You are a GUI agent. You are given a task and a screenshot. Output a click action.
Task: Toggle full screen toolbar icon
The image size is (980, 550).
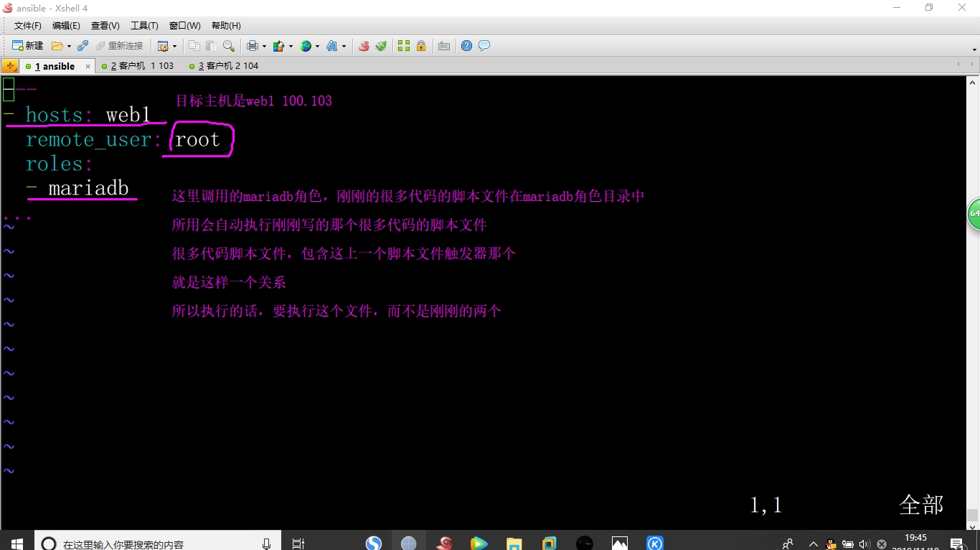pyautogui.click(x=404, y=46)
